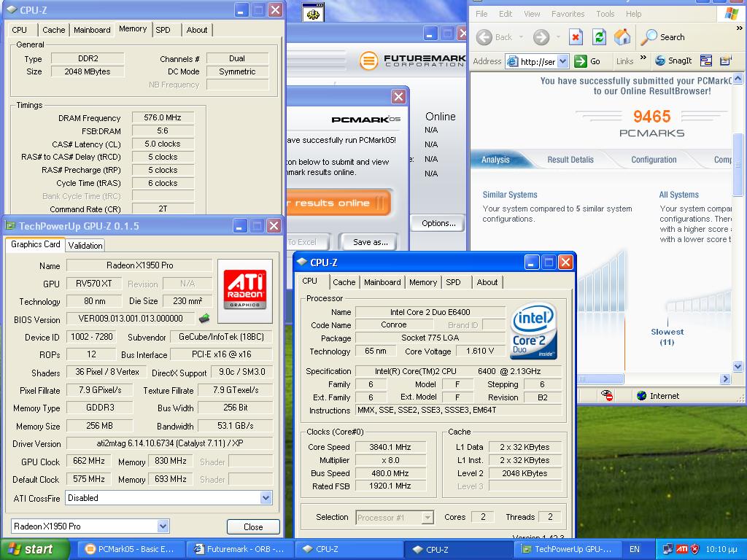The height and width of the screenshot is (560, 747).
Task: Click the DRAM Frequency value 576.0 MHz
Action: click(163, 117)
